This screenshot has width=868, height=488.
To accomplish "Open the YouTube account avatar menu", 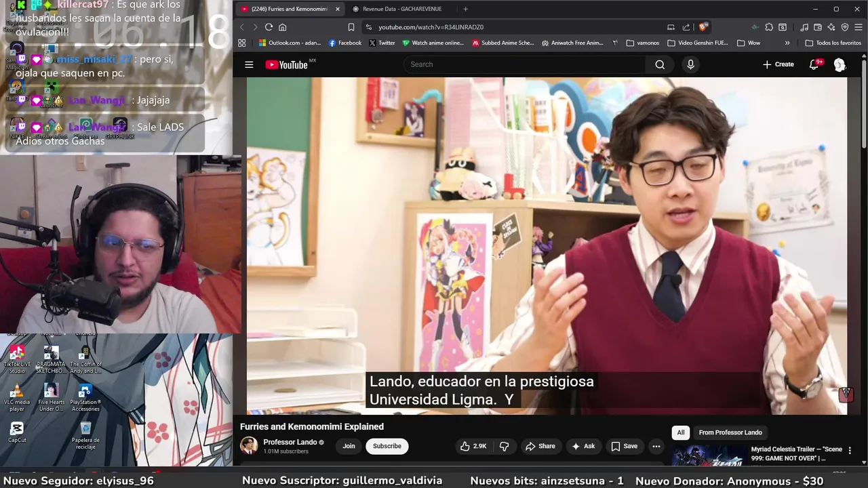I will coord(840,64).
